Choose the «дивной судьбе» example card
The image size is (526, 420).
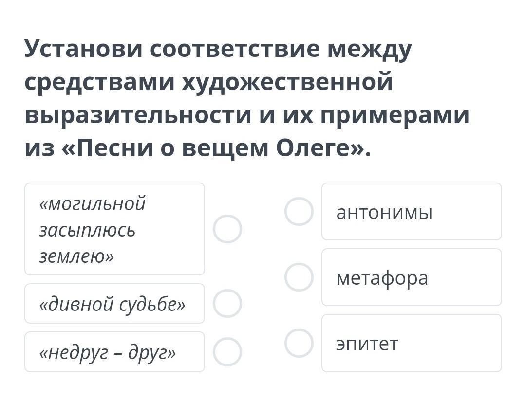tap(114, 303)
